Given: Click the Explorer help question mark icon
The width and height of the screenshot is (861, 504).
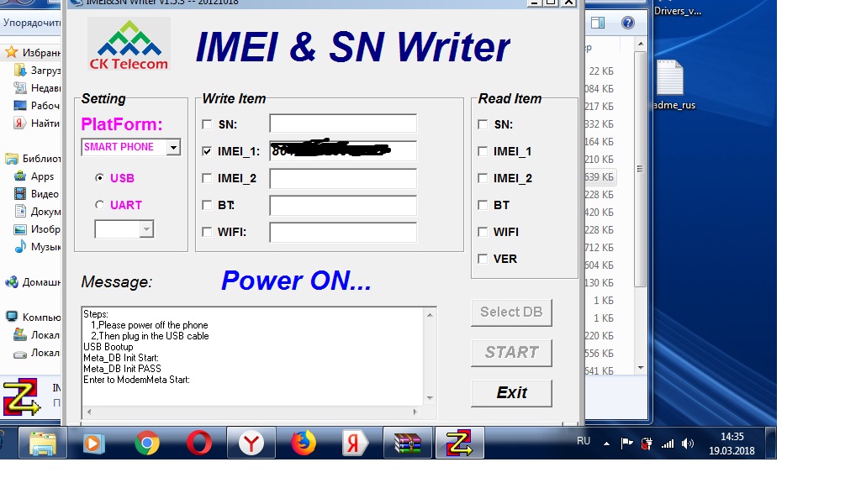Looking at the screenshot, I should 627,23.
